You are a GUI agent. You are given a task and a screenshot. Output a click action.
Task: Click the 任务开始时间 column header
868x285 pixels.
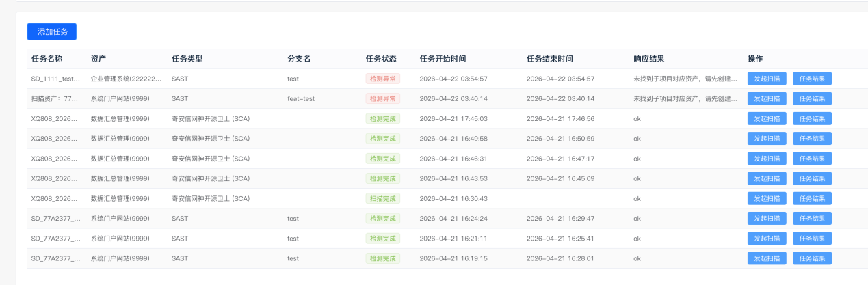443,59
